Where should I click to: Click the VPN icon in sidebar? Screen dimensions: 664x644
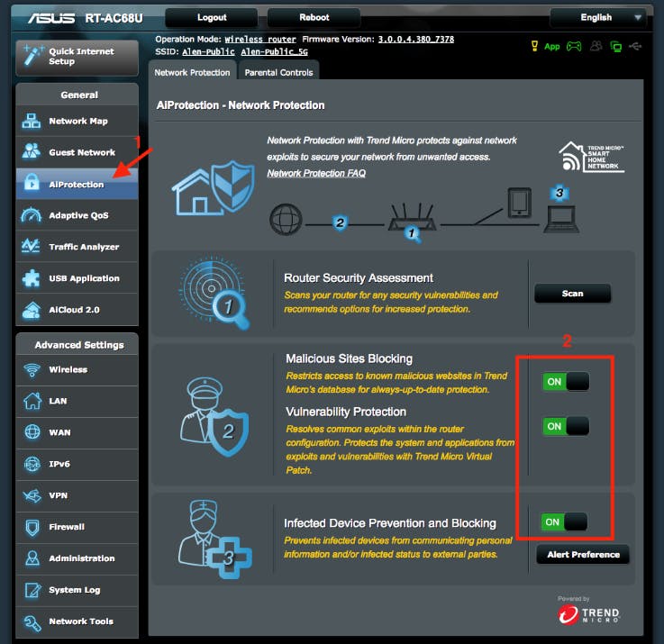point(32,495)
